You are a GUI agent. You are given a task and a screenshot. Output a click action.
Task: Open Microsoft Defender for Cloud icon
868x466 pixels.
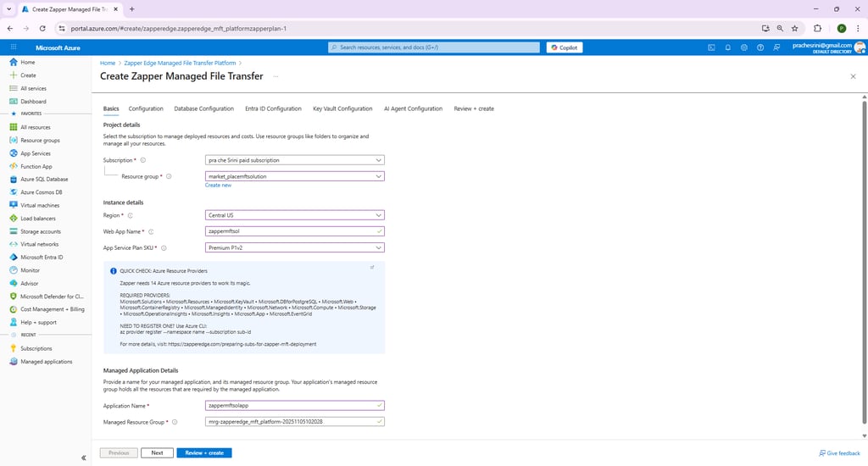coord(14,296)
